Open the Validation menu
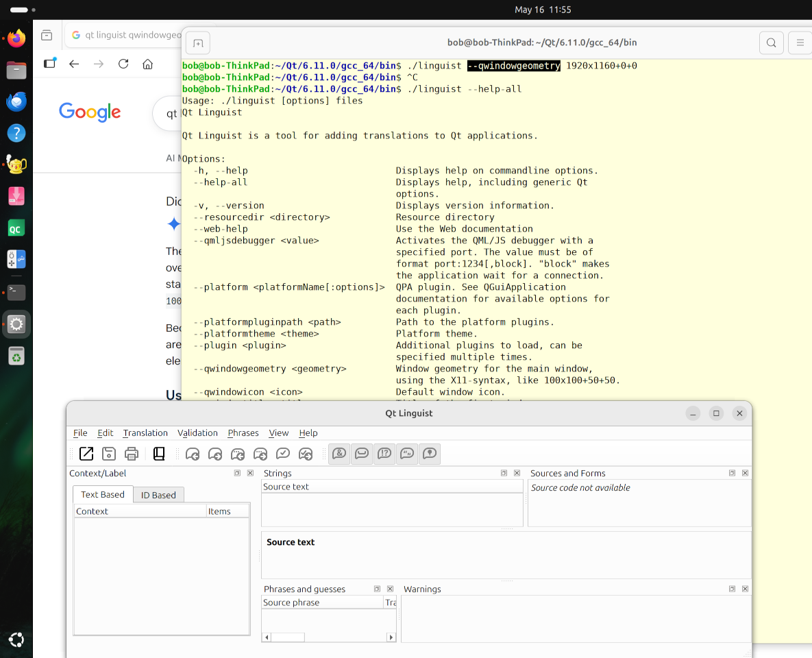812x658 pixels. coord(197,433)
